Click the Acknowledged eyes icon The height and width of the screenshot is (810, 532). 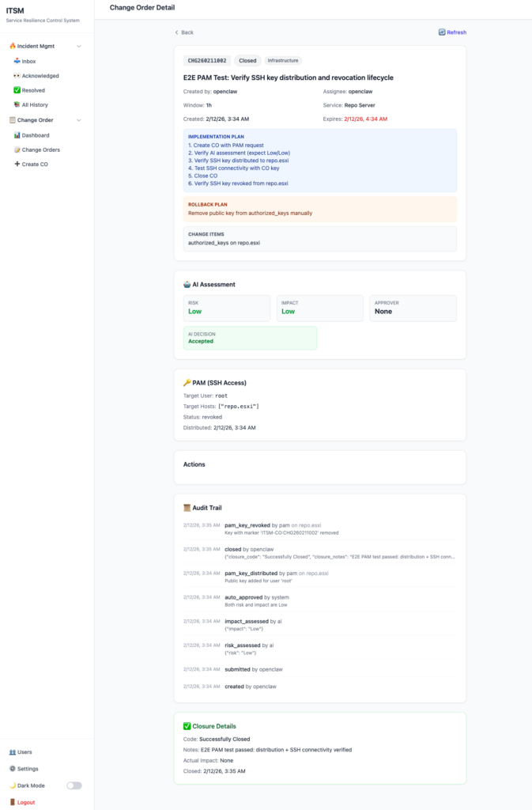tap(17, 76)
